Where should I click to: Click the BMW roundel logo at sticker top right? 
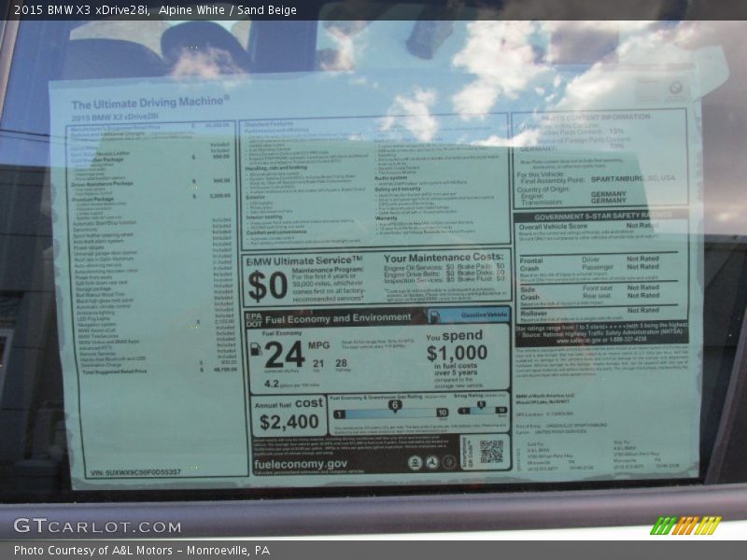pyautogui.click(x=675, y=89)
